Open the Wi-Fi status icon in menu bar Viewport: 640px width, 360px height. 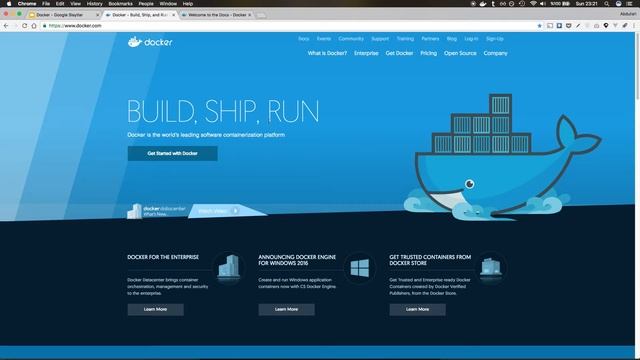click(533, 4)
